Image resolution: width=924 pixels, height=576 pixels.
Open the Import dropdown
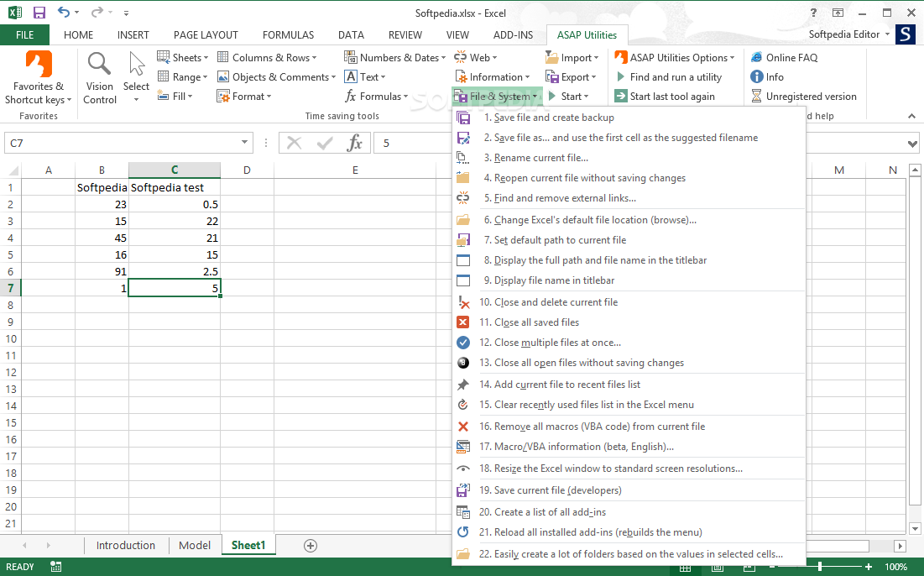(572, 57)
